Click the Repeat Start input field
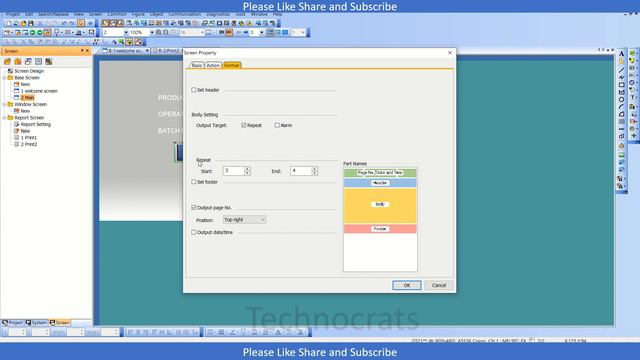Screen dimensions: 640x360 [x=234, y=171]
